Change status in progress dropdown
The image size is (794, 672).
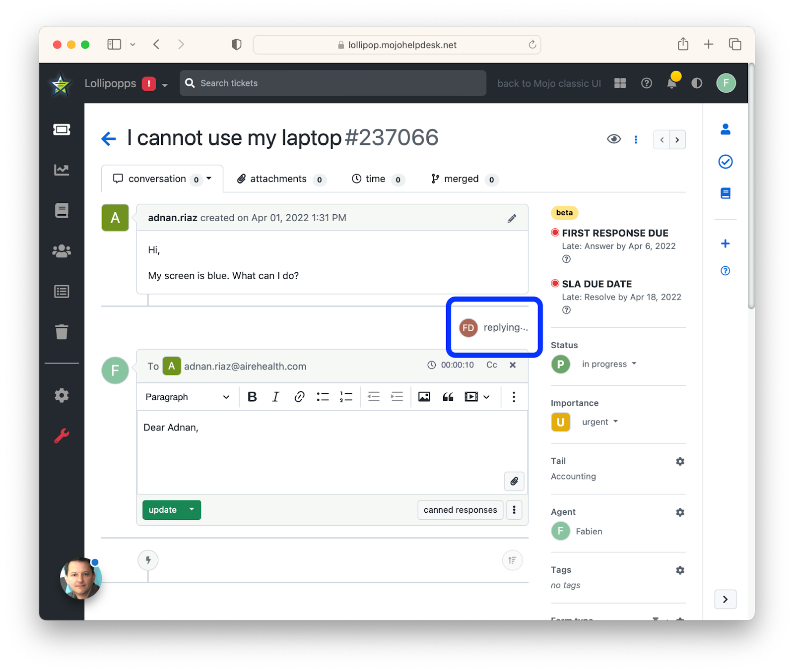[609, 364]
